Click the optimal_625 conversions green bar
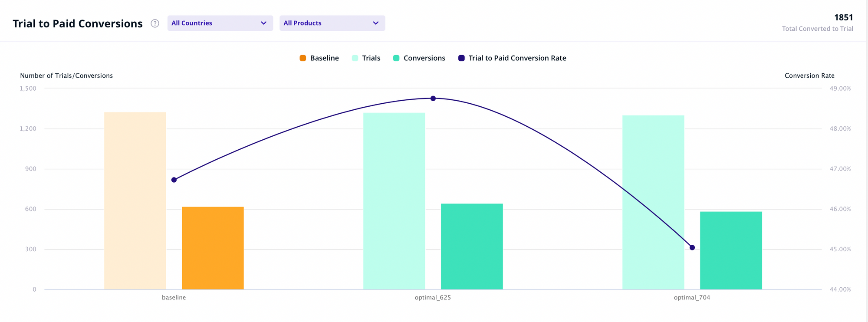 472,246
